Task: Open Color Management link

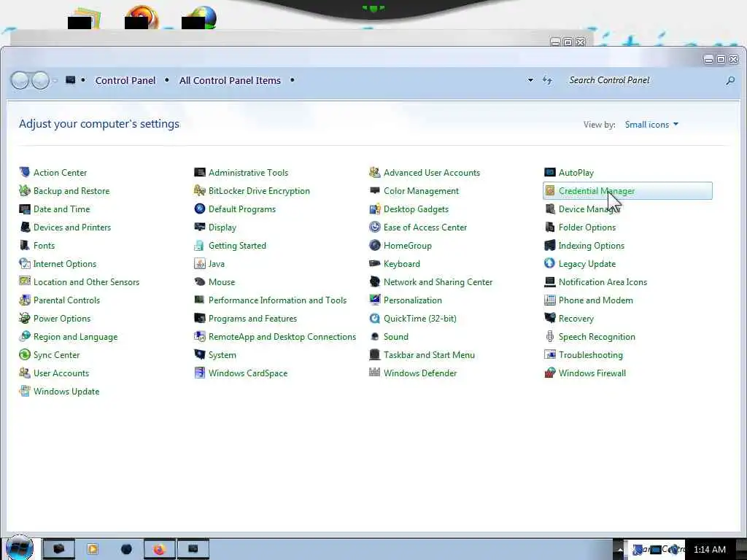Action: coord(421,190)
